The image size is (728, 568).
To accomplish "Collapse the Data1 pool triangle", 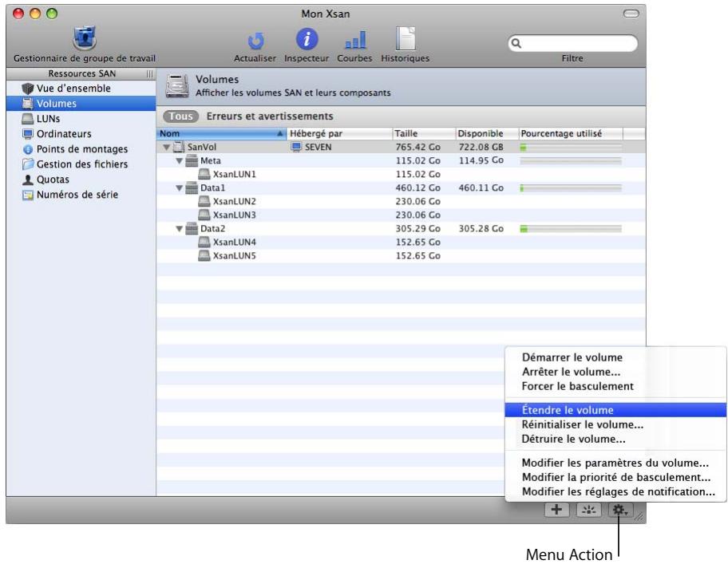I will click(180, 188).
